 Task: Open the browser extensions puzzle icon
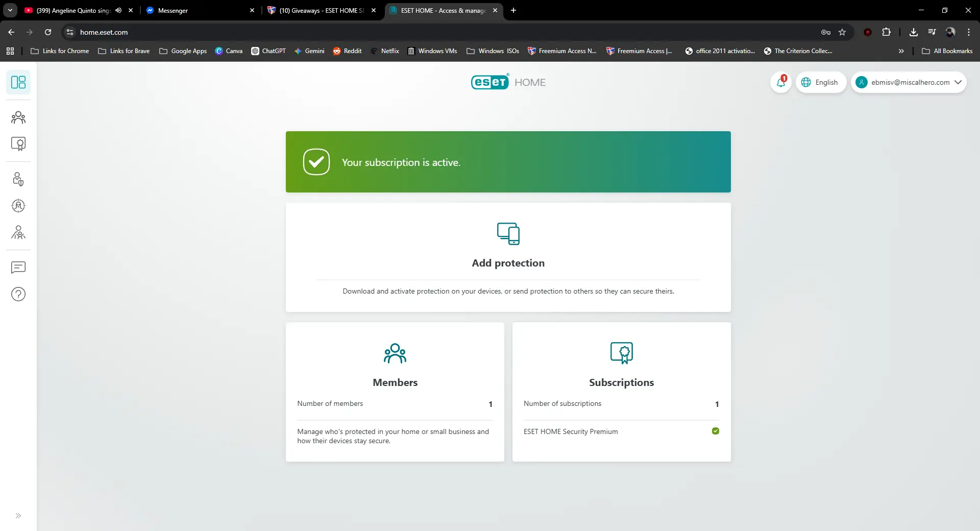point(887,32)
